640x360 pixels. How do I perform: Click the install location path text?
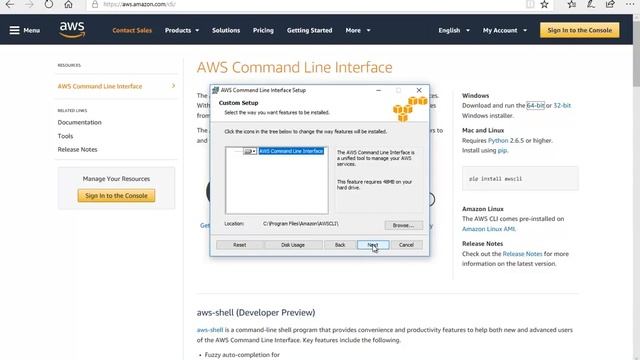coord(300,224)
